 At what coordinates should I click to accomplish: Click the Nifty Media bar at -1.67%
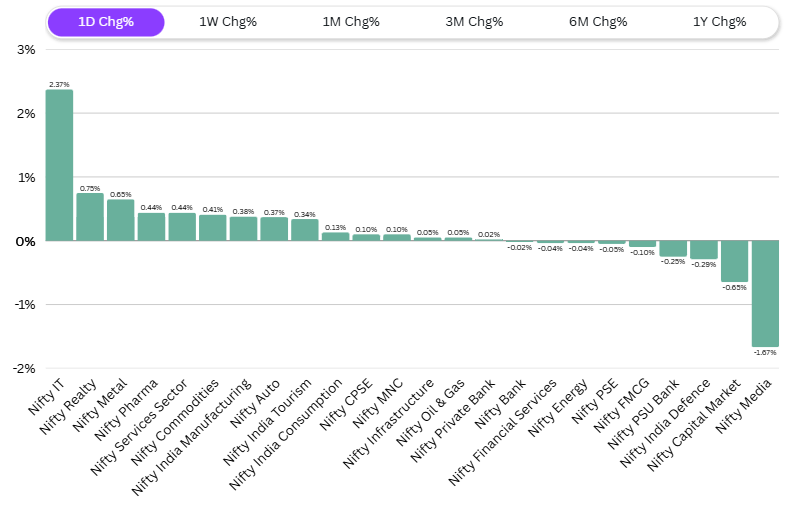pos(765,294)
